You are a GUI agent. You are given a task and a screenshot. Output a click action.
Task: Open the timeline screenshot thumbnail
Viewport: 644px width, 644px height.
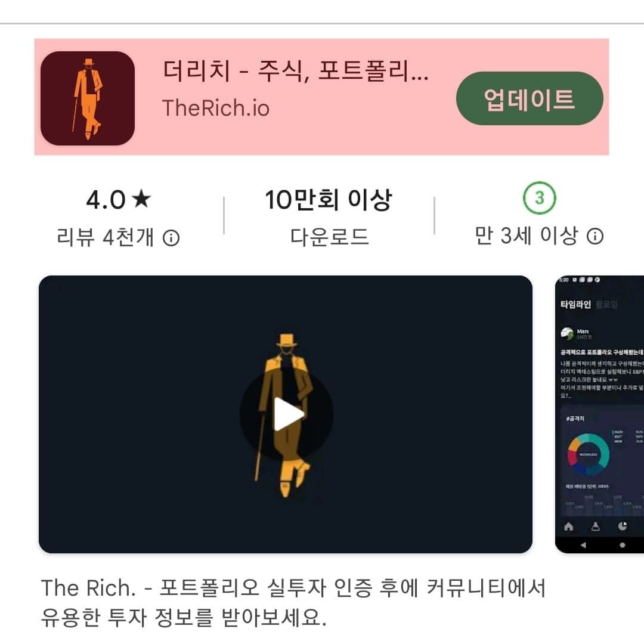(x=600, y=414)
